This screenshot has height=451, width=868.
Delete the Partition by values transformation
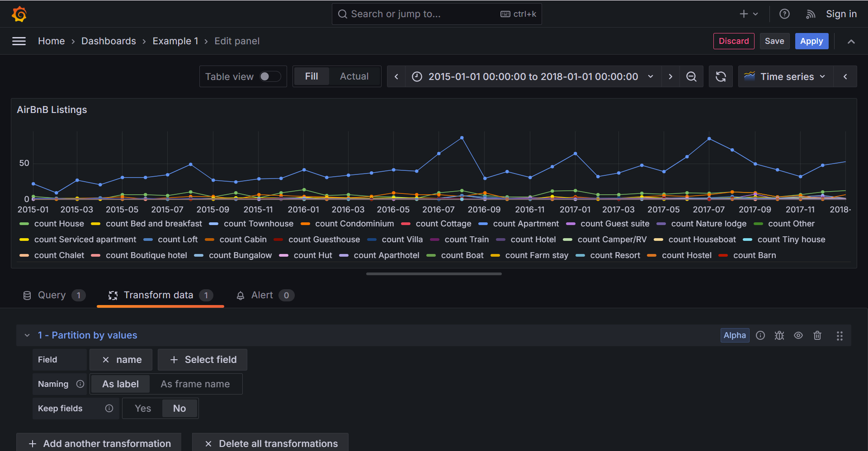[x=817, y=335]
